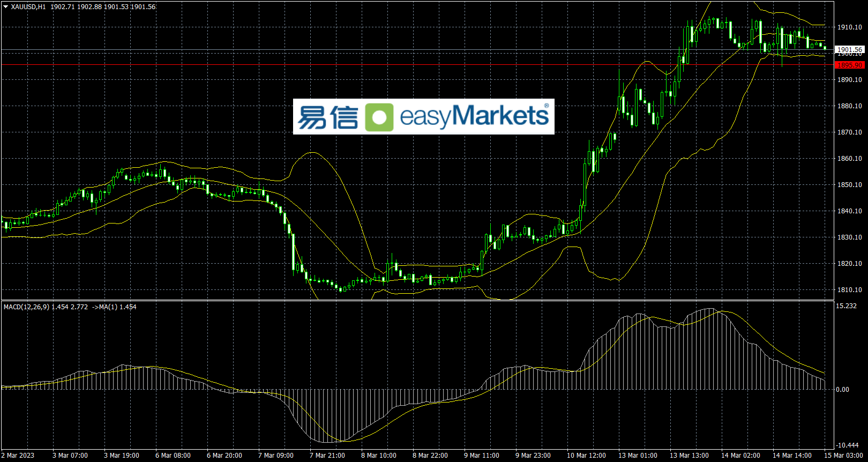Click the 1820.10 price axis label

tap(850, 264)
